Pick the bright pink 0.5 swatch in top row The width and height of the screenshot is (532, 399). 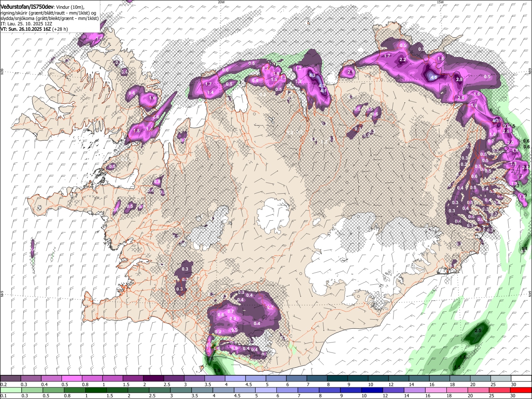(71, 379)
